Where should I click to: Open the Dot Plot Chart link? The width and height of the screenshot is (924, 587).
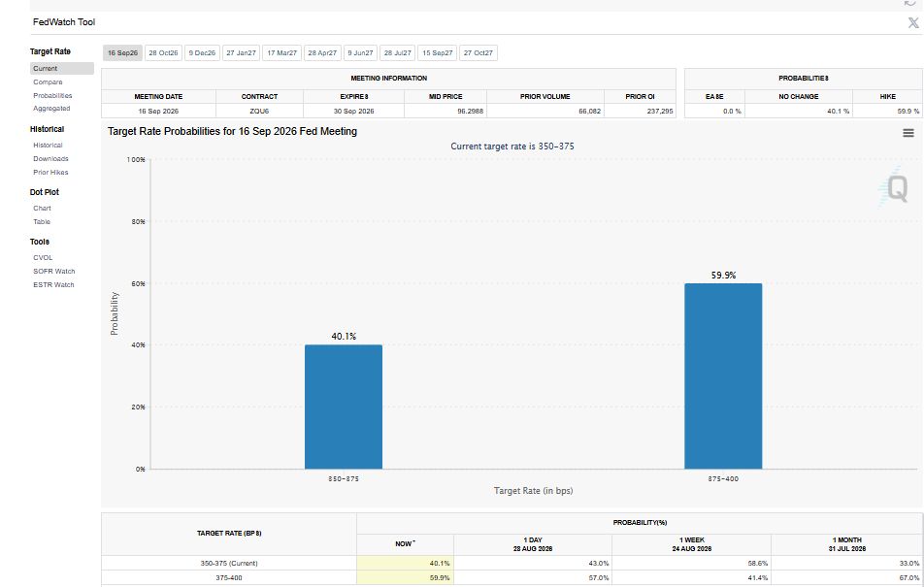click(x=42, y=208)
